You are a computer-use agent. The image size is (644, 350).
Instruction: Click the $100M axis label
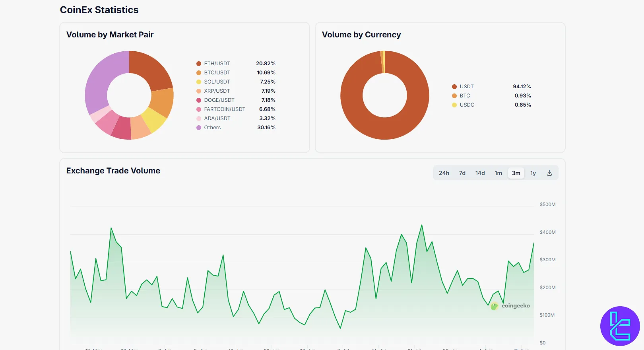click(x=547, y=315)
